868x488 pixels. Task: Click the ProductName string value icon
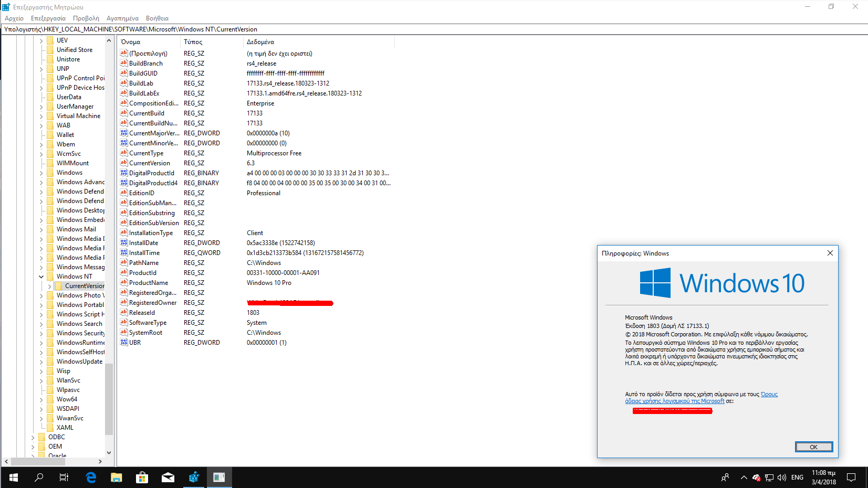point(124,282)
